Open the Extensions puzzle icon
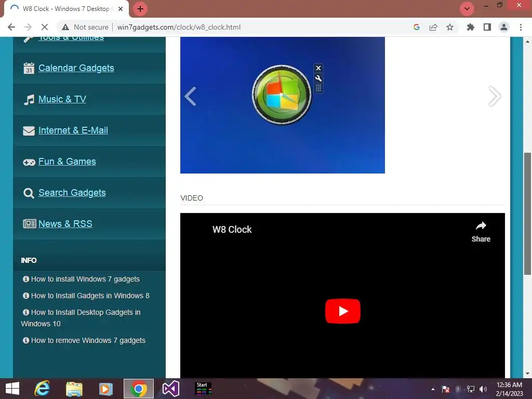Viewport: 532px width, 399px height. click(x=471, y=27)
